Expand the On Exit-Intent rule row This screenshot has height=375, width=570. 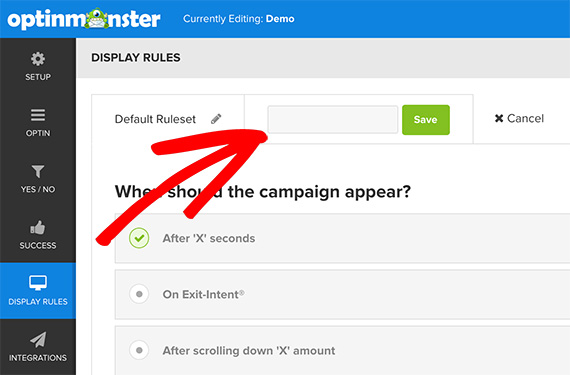pyautogui.click(x=342, y=294)
